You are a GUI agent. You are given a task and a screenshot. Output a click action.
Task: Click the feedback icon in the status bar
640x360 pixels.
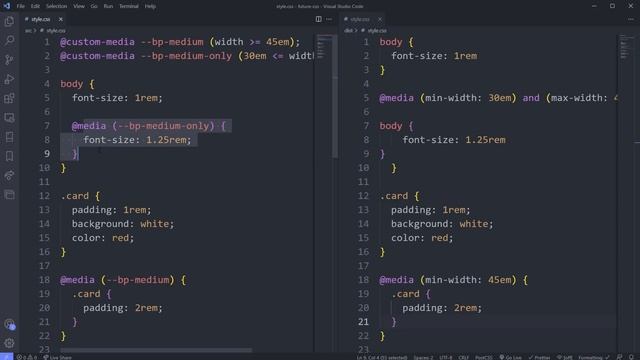[x=620, y=357]
